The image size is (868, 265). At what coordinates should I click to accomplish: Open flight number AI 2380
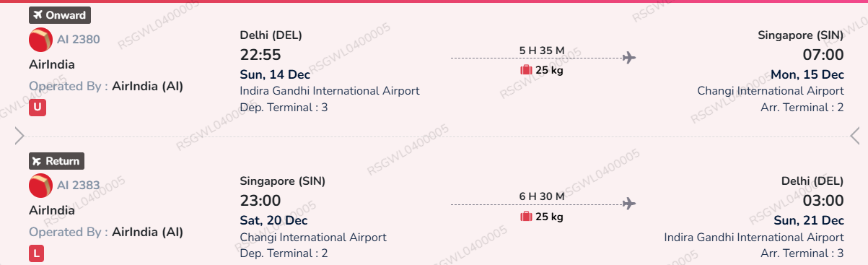click(79, 40)
